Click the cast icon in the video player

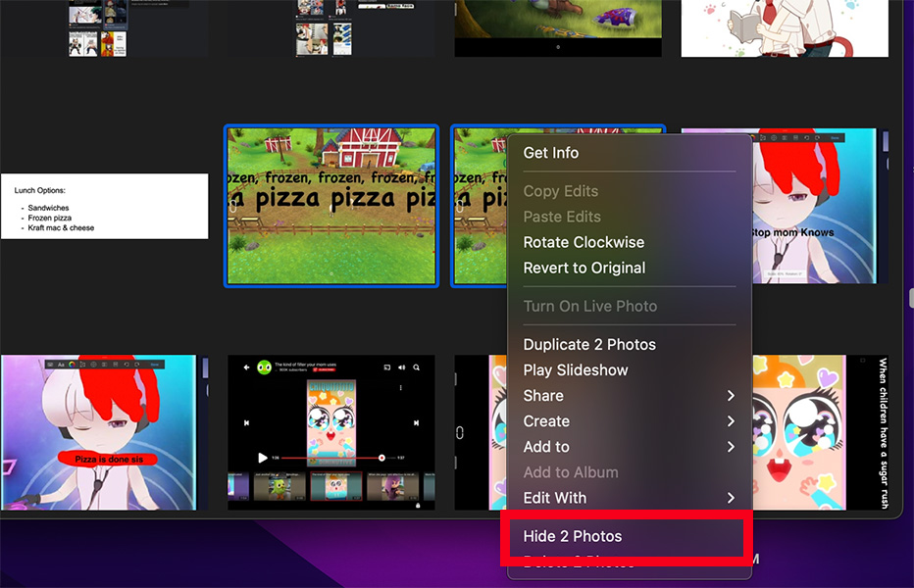387,367
